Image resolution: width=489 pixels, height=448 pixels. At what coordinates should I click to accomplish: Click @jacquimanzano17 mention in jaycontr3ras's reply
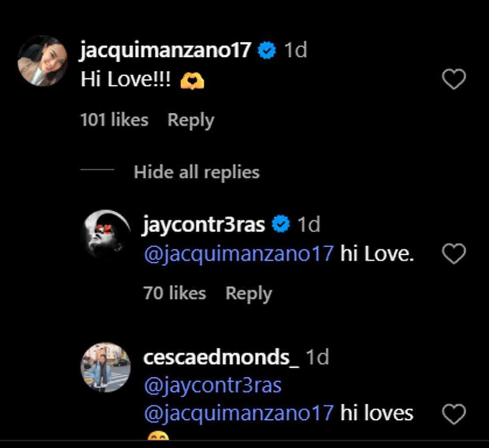coord(238,254)
